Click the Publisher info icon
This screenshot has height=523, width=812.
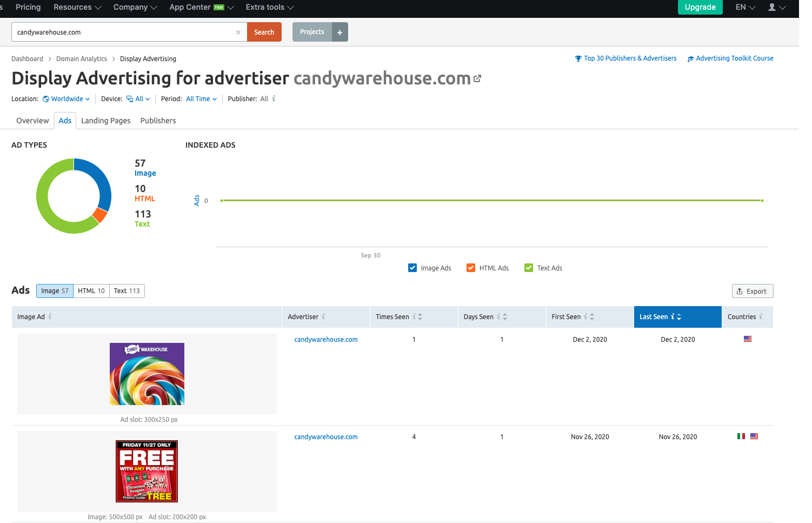coord(274,98)
